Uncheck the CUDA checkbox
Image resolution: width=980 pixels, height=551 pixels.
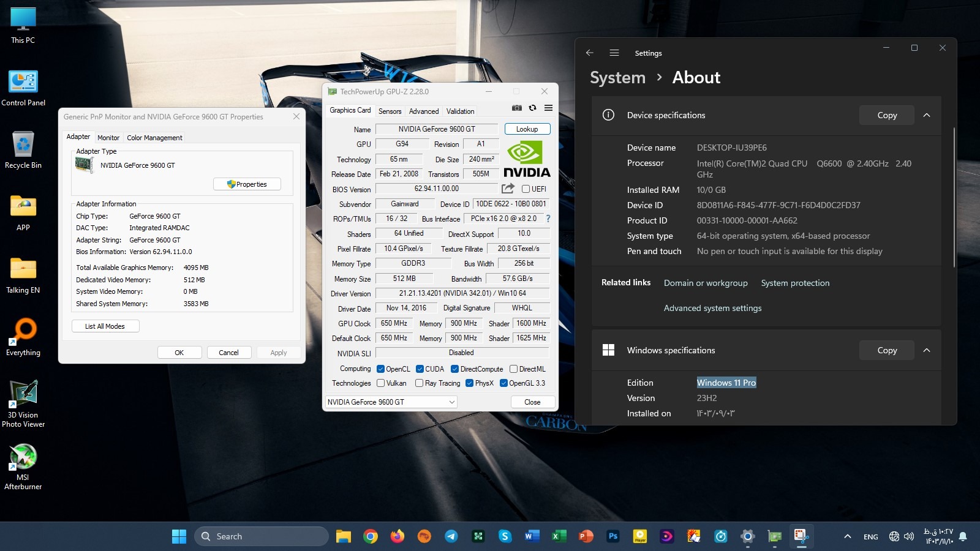point(420,369)
